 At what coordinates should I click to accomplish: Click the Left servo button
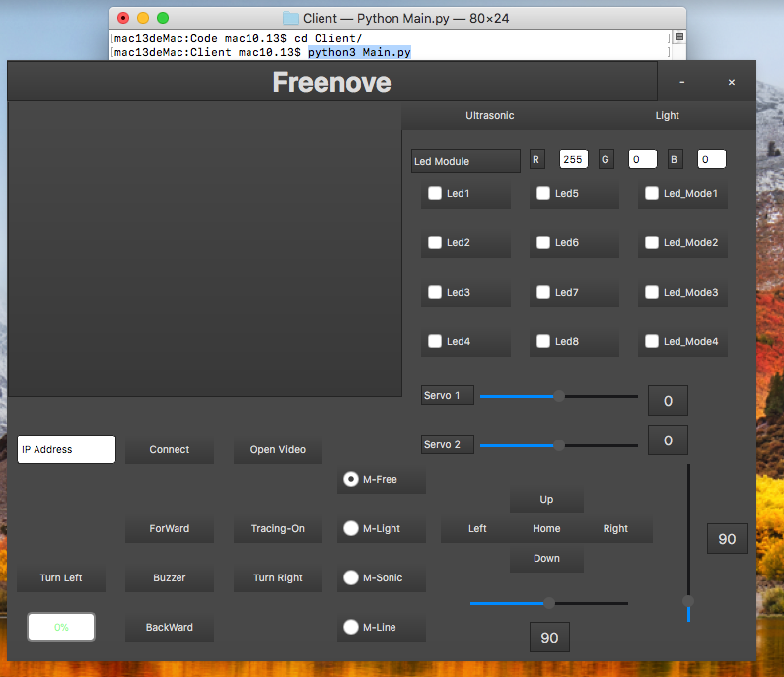[x=477, y=528]
